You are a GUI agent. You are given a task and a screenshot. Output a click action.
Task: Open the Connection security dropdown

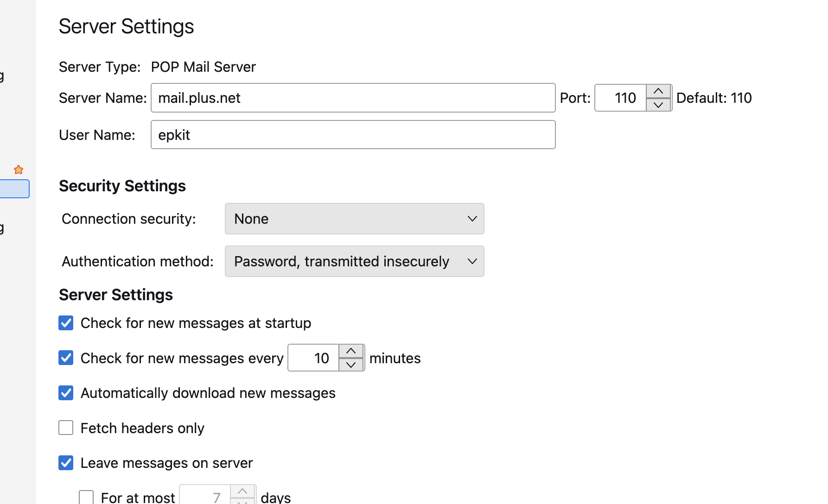tap(354, 219)
